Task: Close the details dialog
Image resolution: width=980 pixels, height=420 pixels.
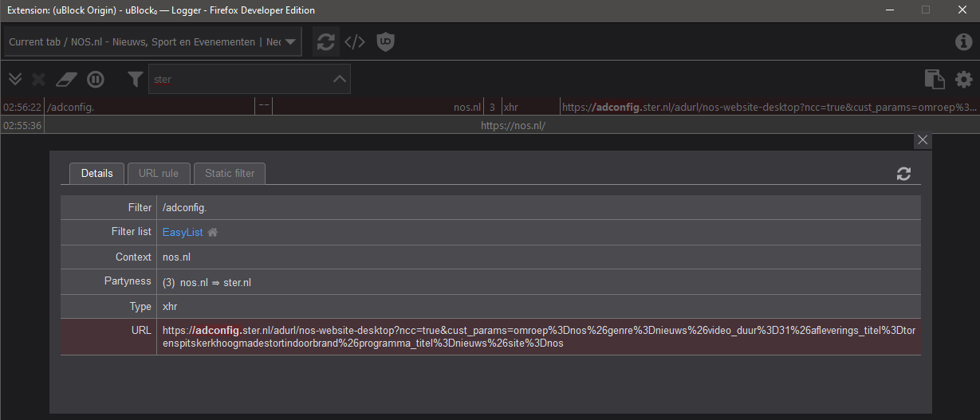Action: coord(923,140)
